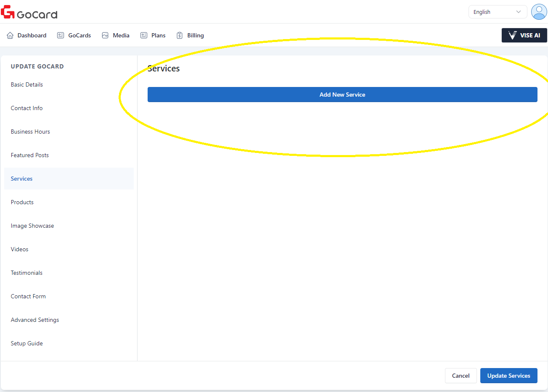
Task: Open Advanced Settings section
Action: point(35,320)
